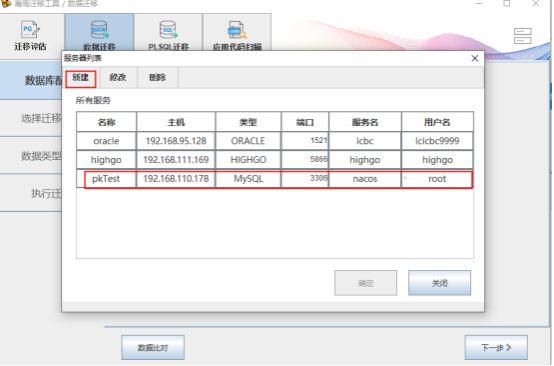The height and width of the screenshot is (366, 554).
Task: Click the 数据比对 button
Action: [x=153, y=347]
